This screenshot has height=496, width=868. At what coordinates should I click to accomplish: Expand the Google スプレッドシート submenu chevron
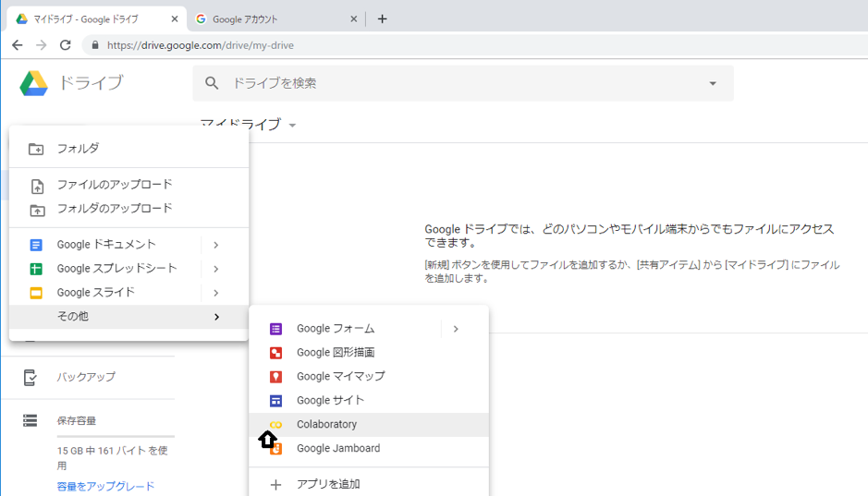pyautogui.click(x=216, y=269)
